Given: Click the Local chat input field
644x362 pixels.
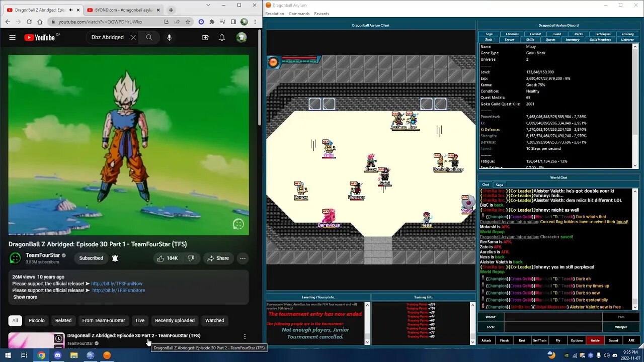Looking at the screenshot, I should 553,327.
